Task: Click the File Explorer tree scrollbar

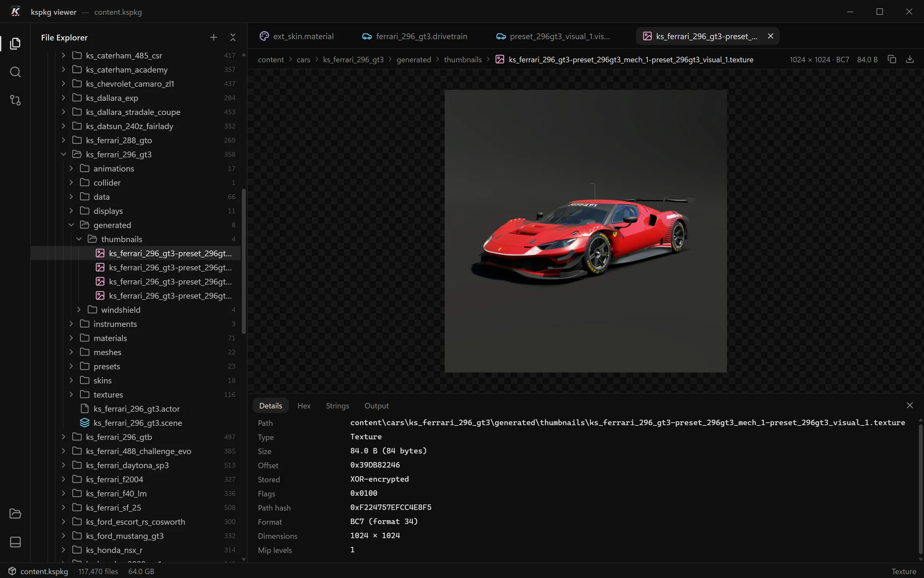Action: (x=243, y=261)
